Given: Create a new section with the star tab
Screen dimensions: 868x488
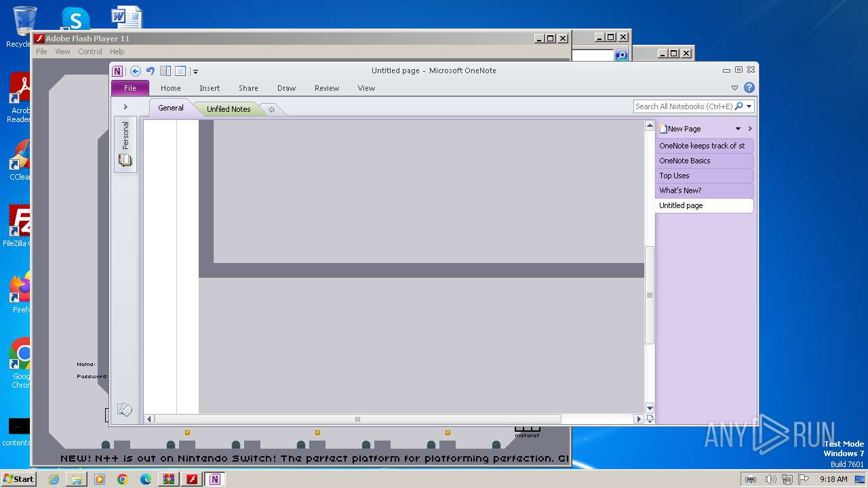Looking at the screenshot, I should pos(271,109).
